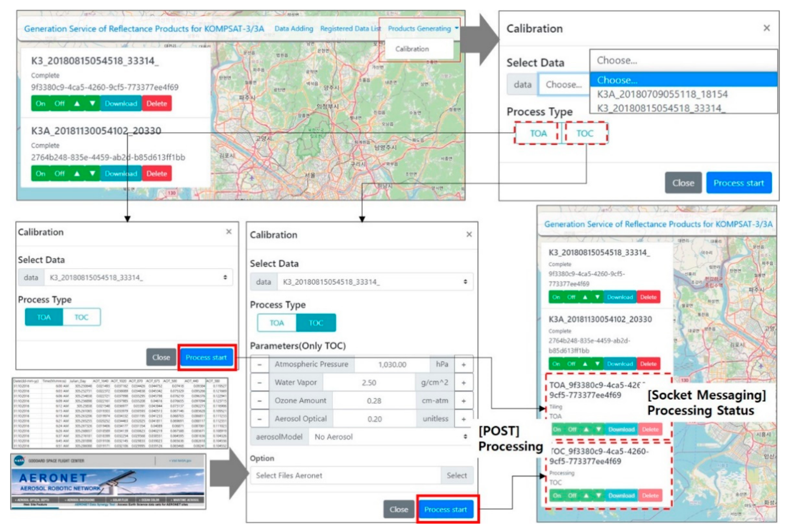
Task: Click minus stepper for Water Vapor
Action: point(259,383)
